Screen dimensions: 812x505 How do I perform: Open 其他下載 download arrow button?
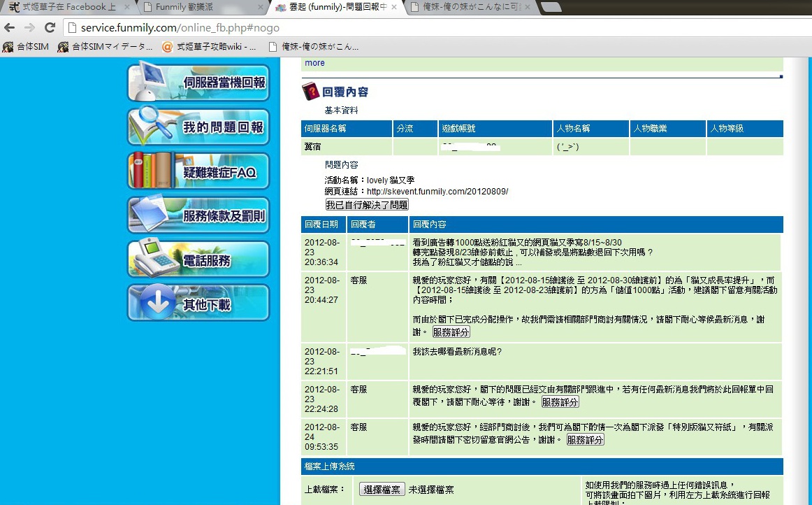(x=198, y=304)
